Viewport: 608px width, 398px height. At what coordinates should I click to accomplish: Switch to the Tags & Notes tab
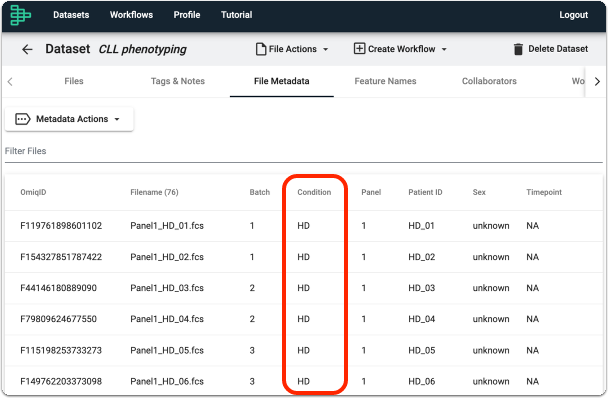[178, 81]
